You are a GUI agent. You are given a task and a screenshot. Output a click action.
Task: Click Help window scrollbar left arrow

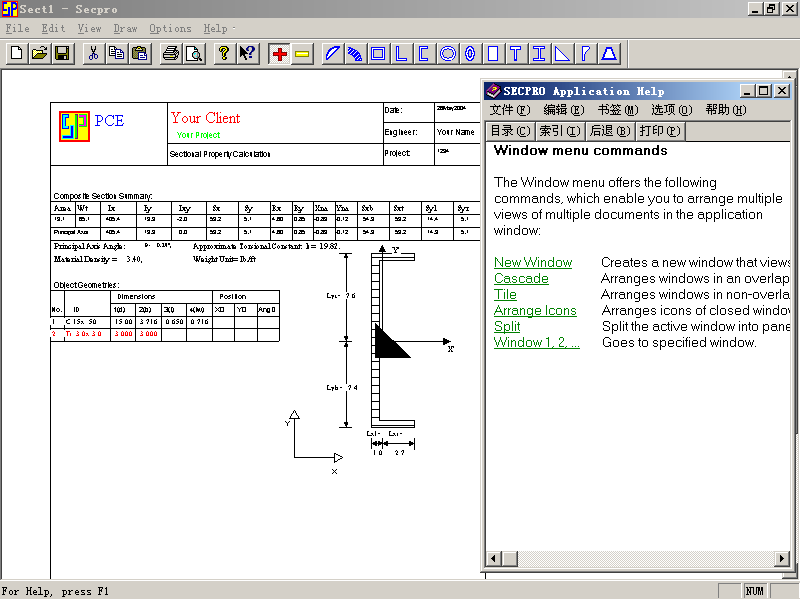click(x=493, y=559)
